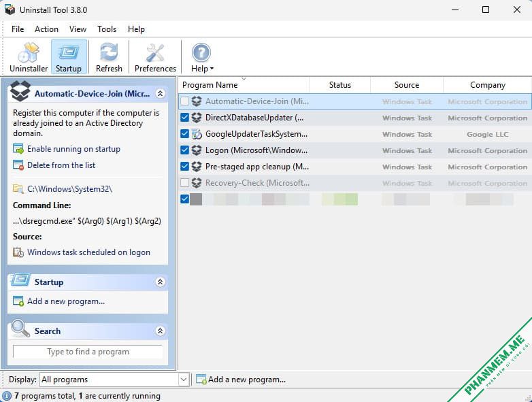Image resolution: width=532 pixels, height=402 pixels.
Task: Click the scheduled task clock icon
Action: (18, 252)
